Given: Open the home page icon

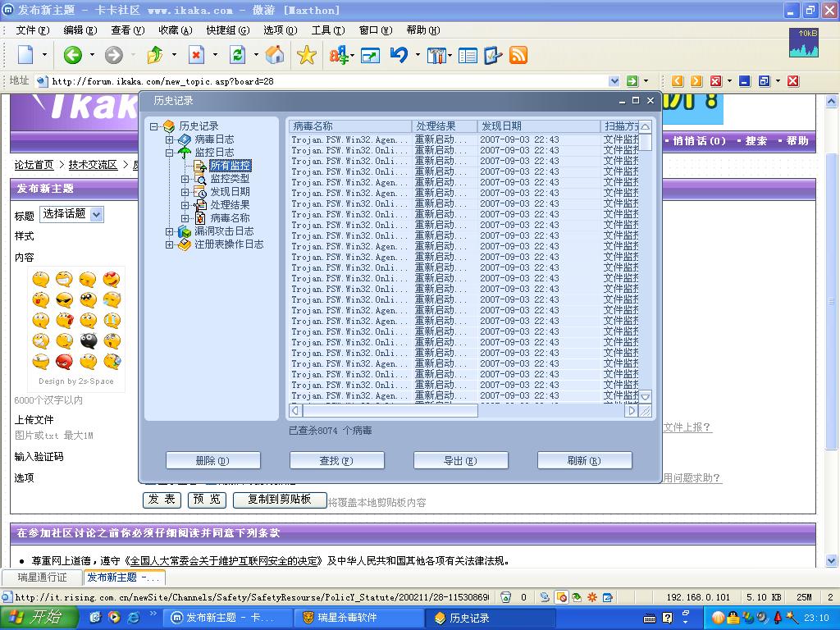Looking at the screenshot, I should [x=275, y=55].
